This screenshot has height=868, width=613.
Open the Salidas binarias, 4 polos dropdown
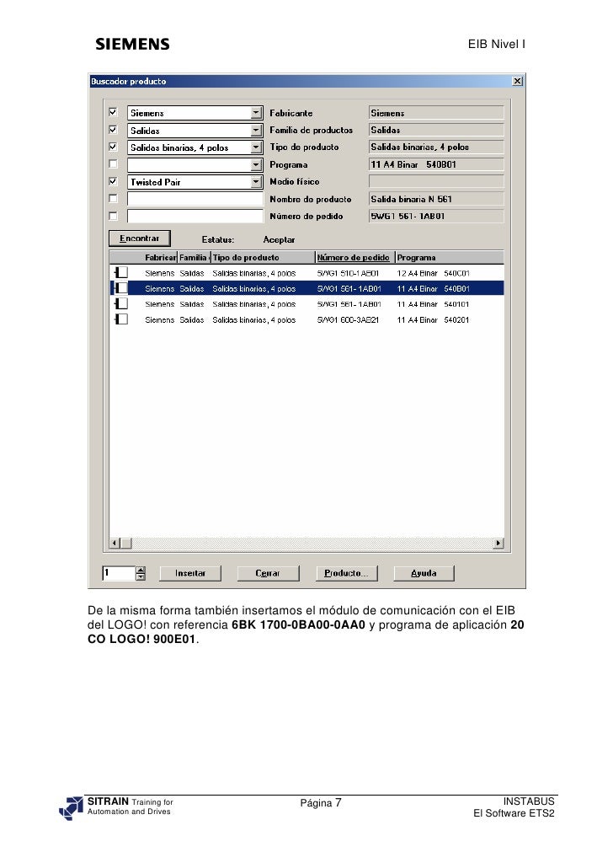[256, 147]
